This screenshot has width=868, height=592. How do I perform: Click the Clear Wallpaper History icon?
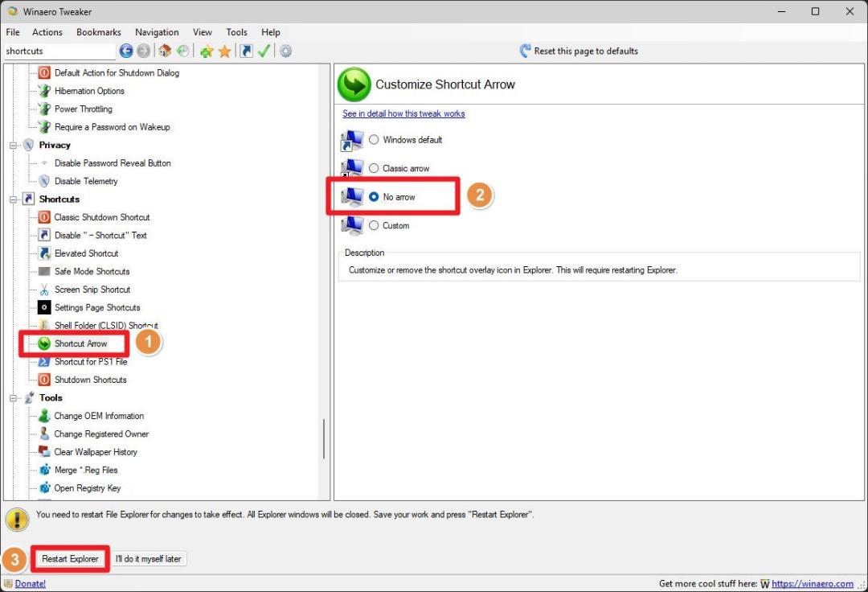click(44, 452)
